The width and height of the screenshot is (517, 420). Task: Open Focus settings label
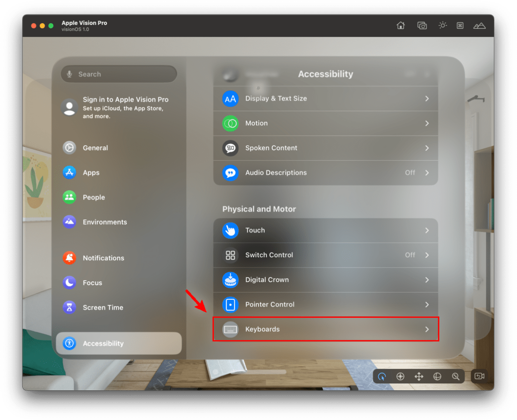92,283
